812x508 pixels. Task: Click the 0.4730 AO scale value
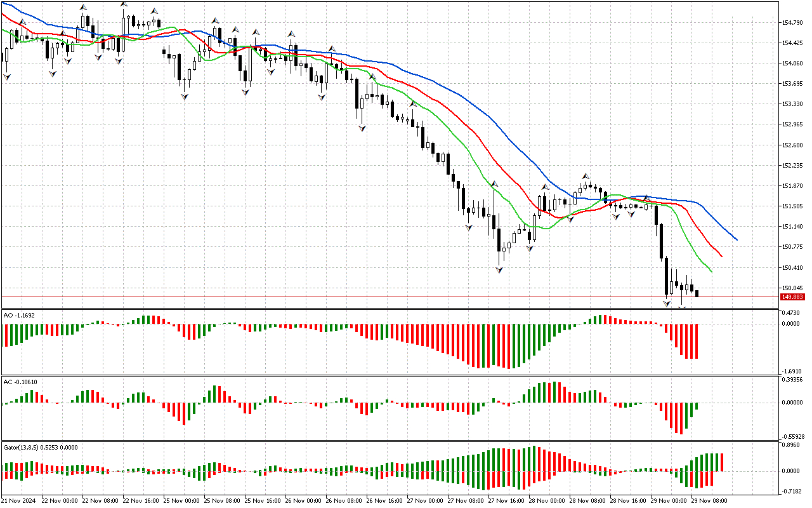coord(792,313)
